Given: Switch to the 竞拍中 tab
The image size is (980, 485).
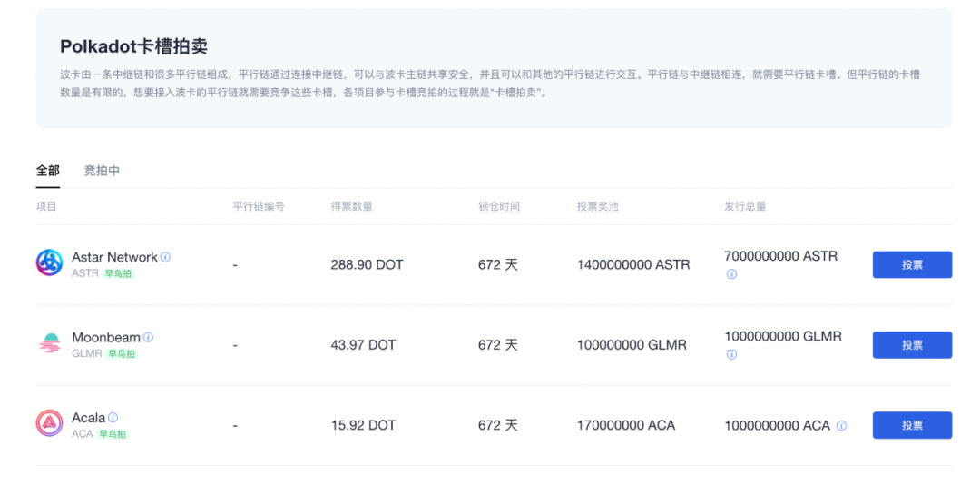Looking at the screenshot, I should [102, 170].
